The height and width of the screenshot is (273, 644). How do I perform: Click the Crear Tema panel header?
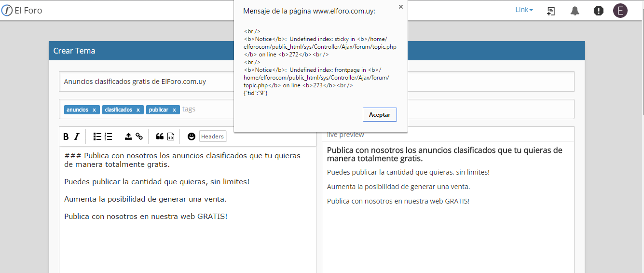point(316,51)
